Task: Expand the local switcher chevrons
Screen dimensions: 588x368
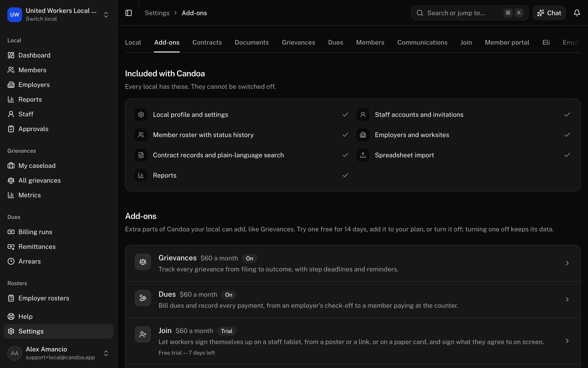Action: click(x=106, y=14)
